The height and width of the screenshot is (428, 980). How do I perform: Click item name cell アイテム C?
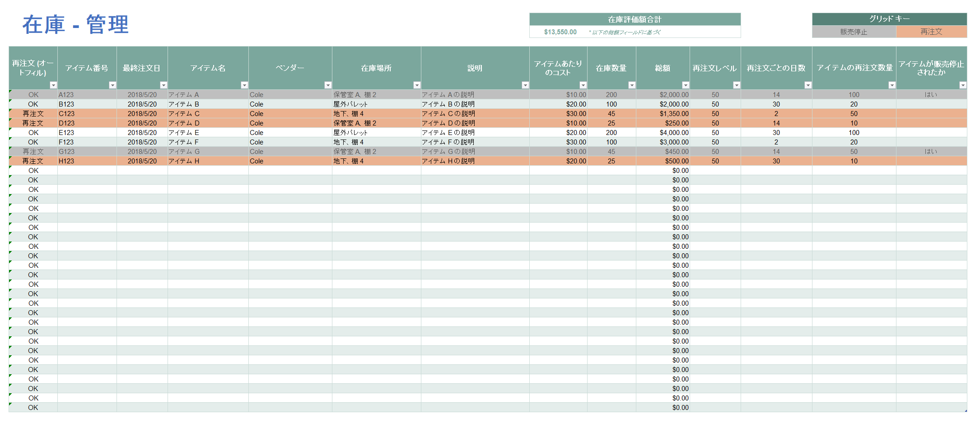tap(208, 114)
